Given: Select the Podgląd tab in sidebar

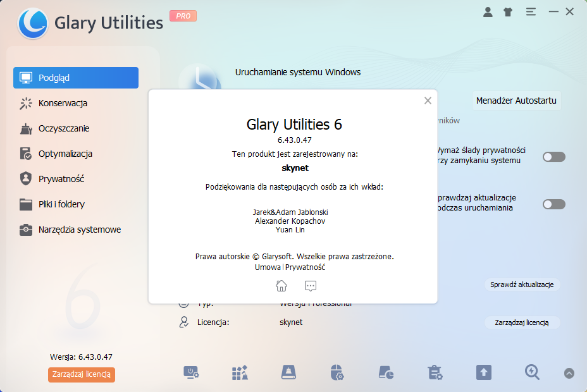Looking at the screenshot, I should (76, 78).
